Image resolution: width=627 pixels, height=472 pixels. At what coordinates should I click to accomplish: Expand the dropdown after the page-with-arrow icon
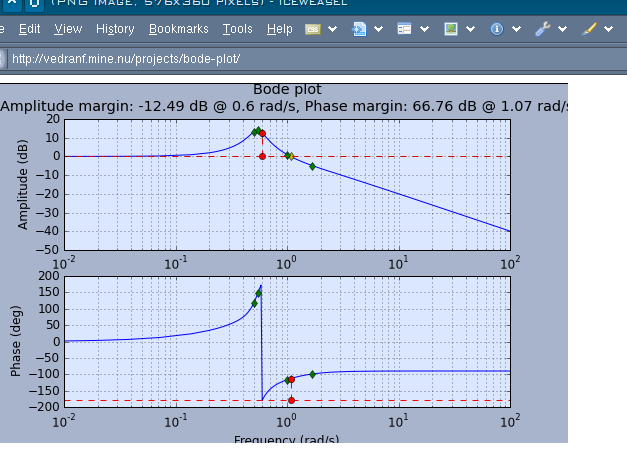378,29
